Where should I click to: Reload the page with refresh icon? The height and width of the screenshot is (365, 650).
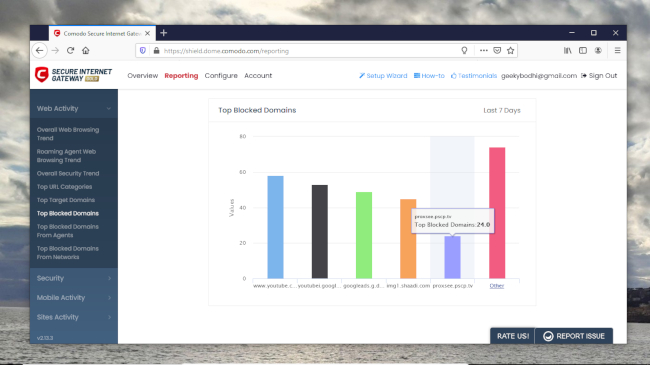click(70, 51)
